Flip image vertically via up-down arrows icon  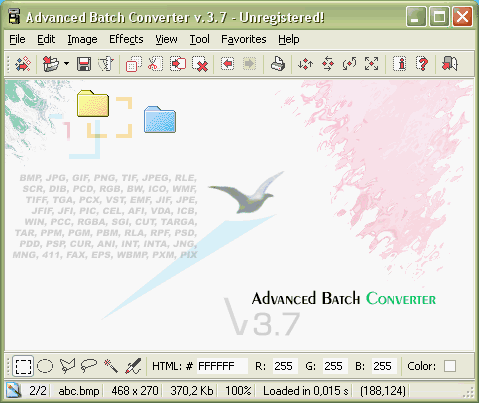(305, 64)
